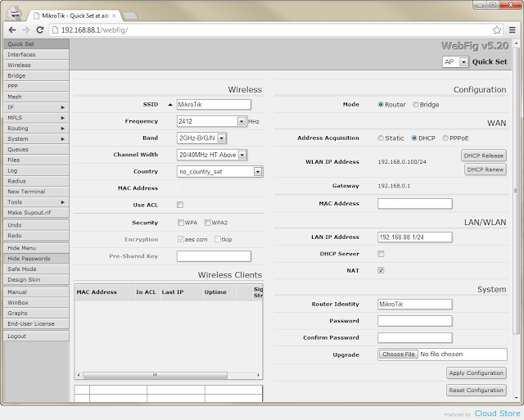This screenshot has height=420, width=524.
Task: Open the Log menu item
Action: point(36,171)
